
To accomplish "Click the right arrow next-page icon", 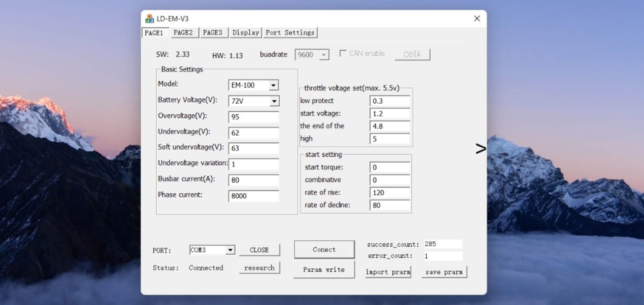I will 480,149.
